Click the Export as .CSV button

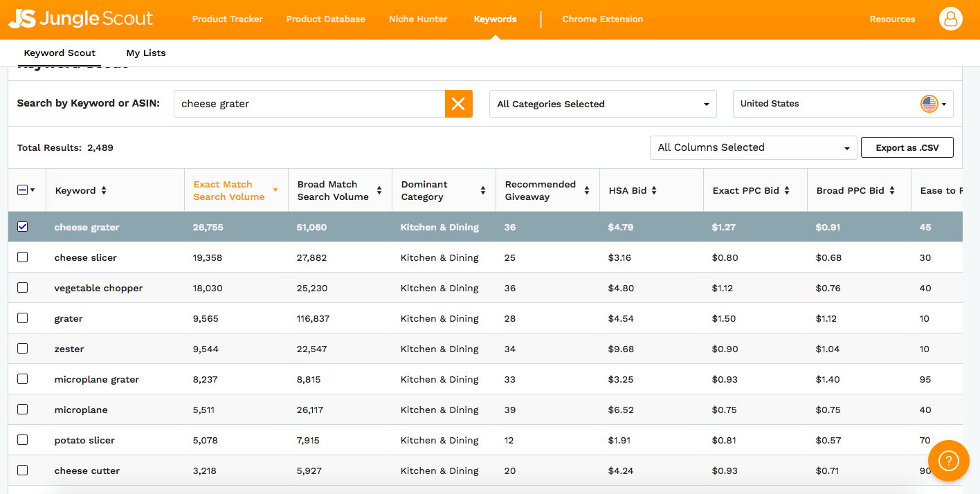(x=907, y=147)
